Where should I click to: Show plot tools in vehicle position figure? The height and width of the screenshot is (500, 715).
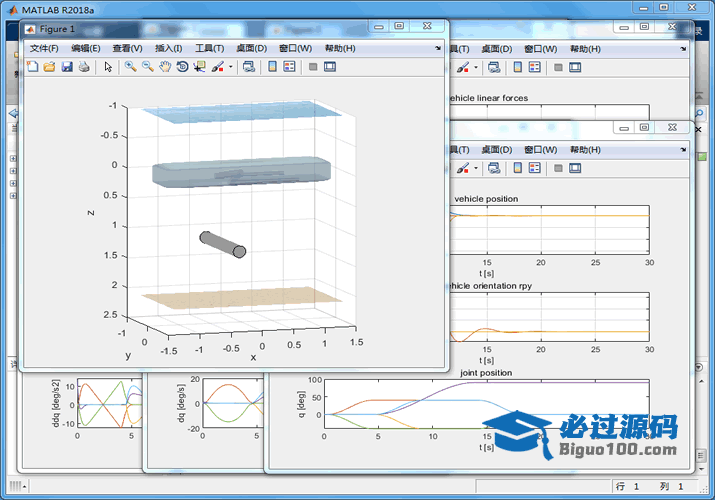(x=575, y=169)
